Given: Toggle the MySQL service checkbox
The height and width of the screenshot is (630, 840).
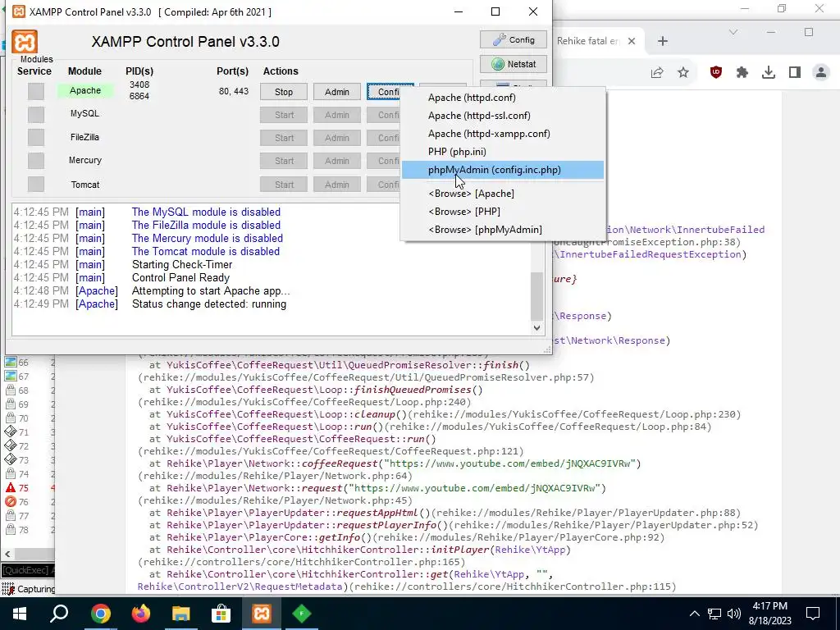Looking at the screenshot, I should [x=36, y=114].
